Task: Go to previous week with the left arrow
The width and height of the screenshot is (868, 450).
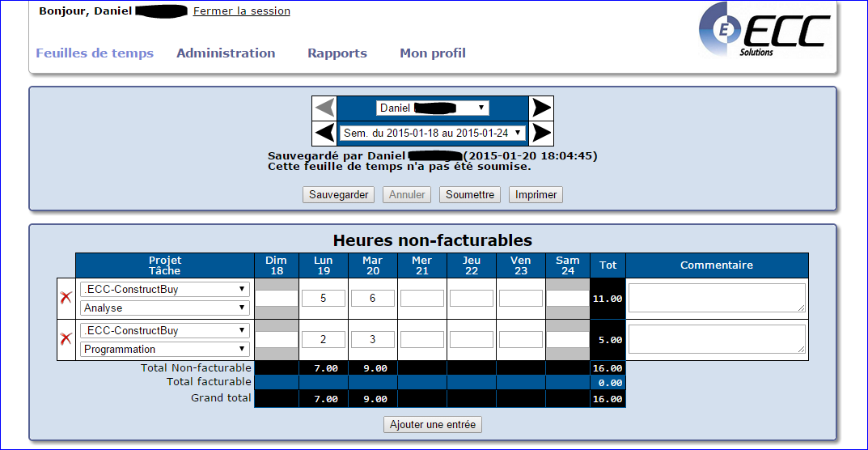Action: tap(324, 133)
